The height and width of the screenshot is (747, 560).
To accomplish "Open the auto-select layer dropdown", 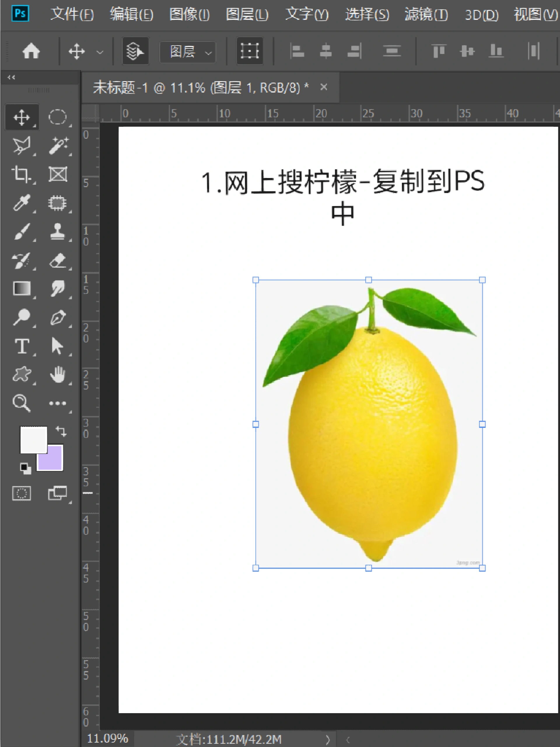I will point(187,51).
